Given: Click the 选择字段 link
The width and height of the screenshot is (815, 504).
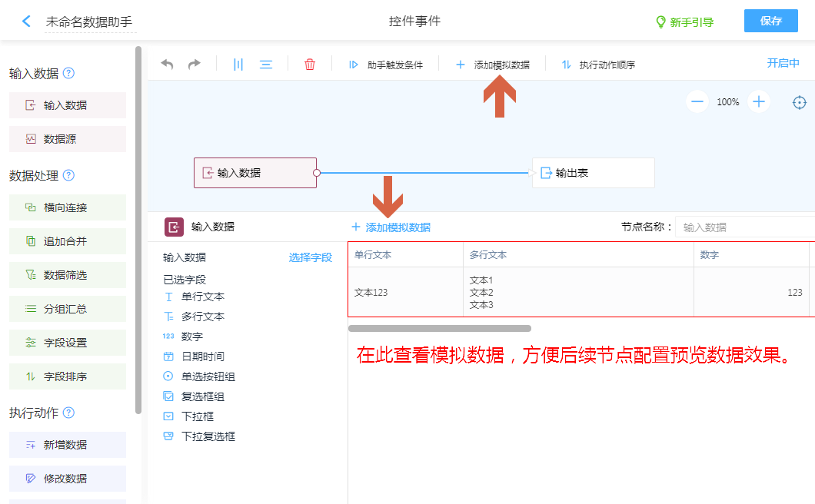Looking at the screenshot, I should 311,257.
